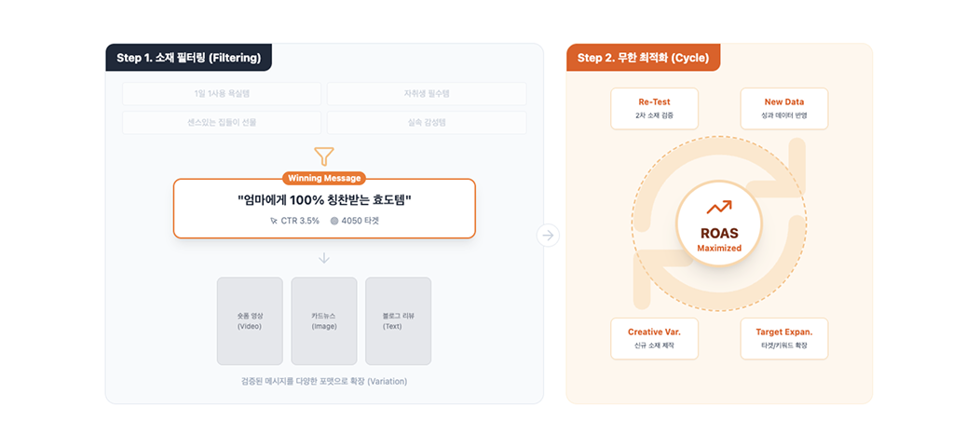Image resolution: width=980 pixels, height=447 pixels.
Task: Open the Target Expan. card
Action: (x=783, y=338)
